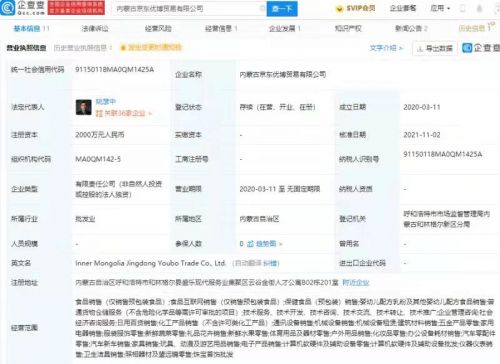The image size is (500, 364).
Task: Open the legal representative's portrait photo
Action: (x=83, y=107)
